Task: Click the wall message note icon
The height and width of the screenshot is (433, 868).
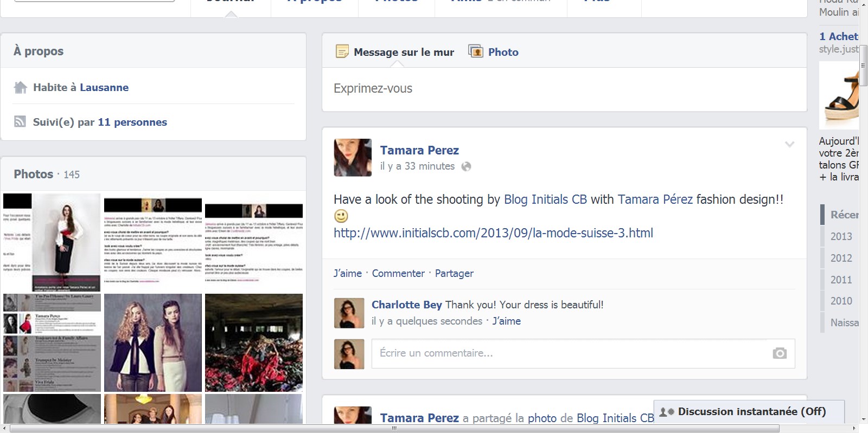Action: coord(342,51)
